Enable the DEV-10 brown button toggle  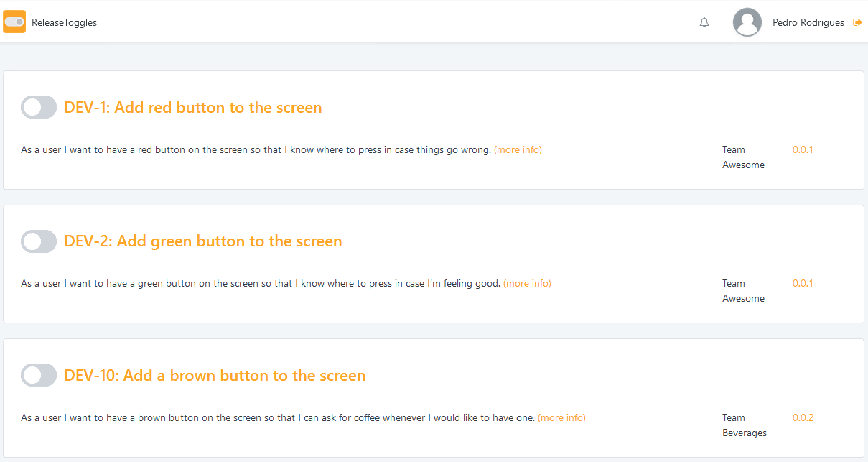[39, 375]
